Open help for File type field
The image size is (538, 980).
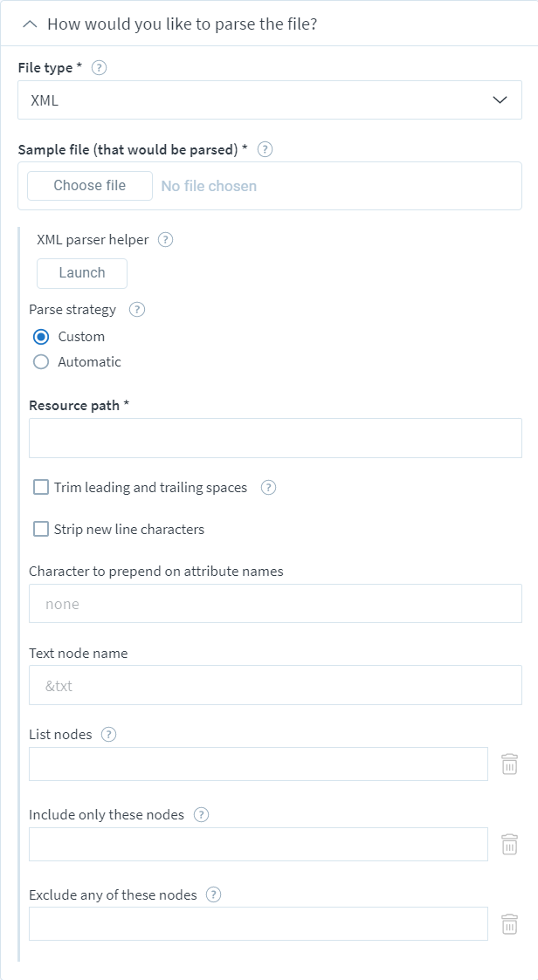99,68
